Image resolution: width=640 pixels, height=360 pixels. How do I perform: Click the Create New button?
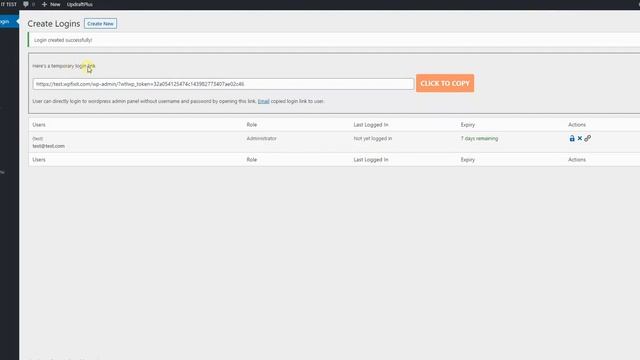click(100, 24)
